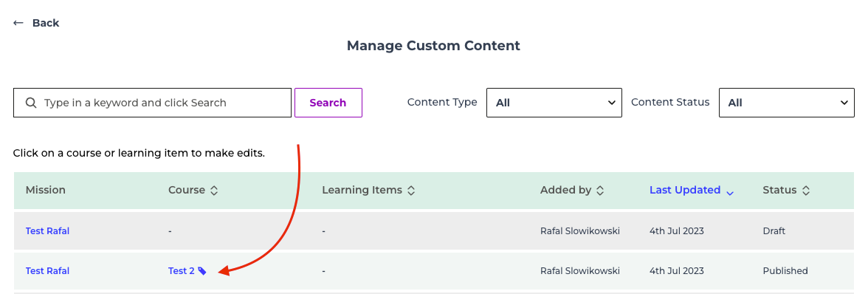Click the Added by sort arrows
This screenshot has width=868, height=294.
600,191
